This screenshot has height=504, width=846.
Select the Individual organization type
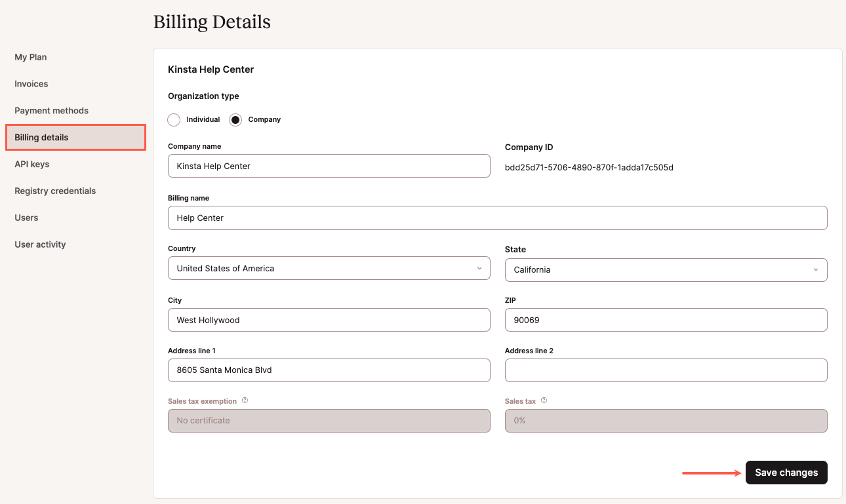point(174,119)
